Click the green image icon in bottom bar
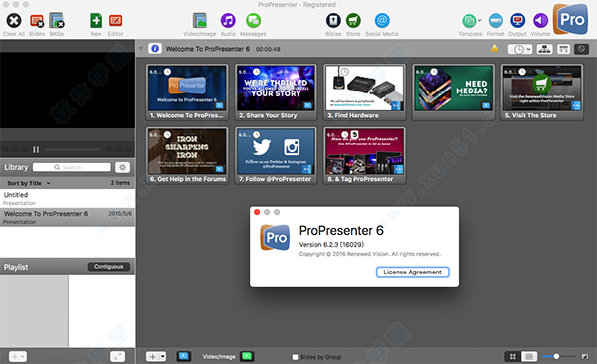597x364 pixels. tap(247, 356)
